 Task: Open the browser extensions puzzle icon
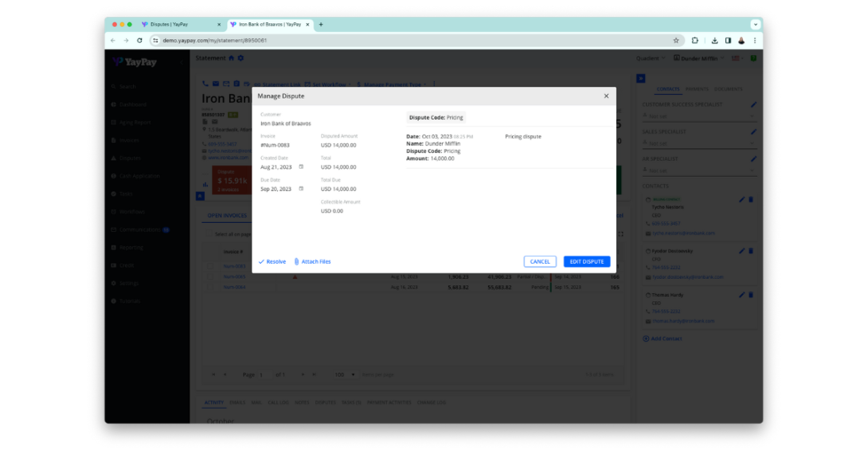[x=695, y=41]
